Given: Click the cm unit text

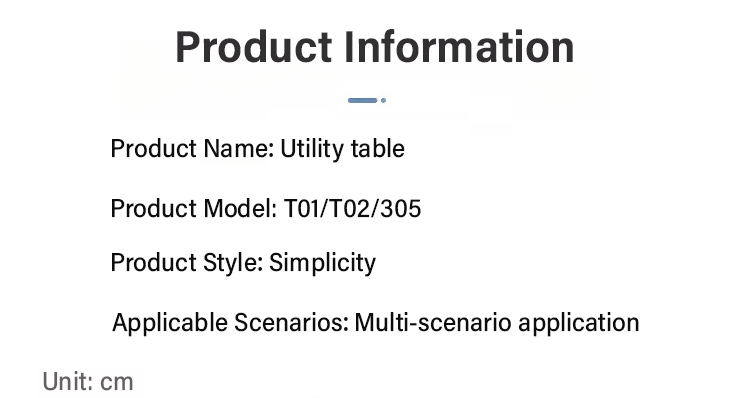Looking at the screenshot, I should [x=117, y=383].
